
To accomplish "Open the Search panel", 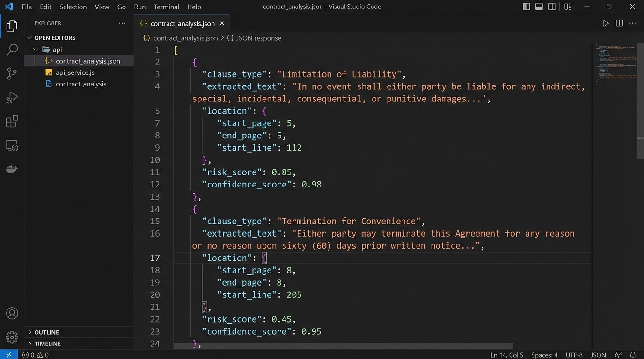I will (12, 49).
